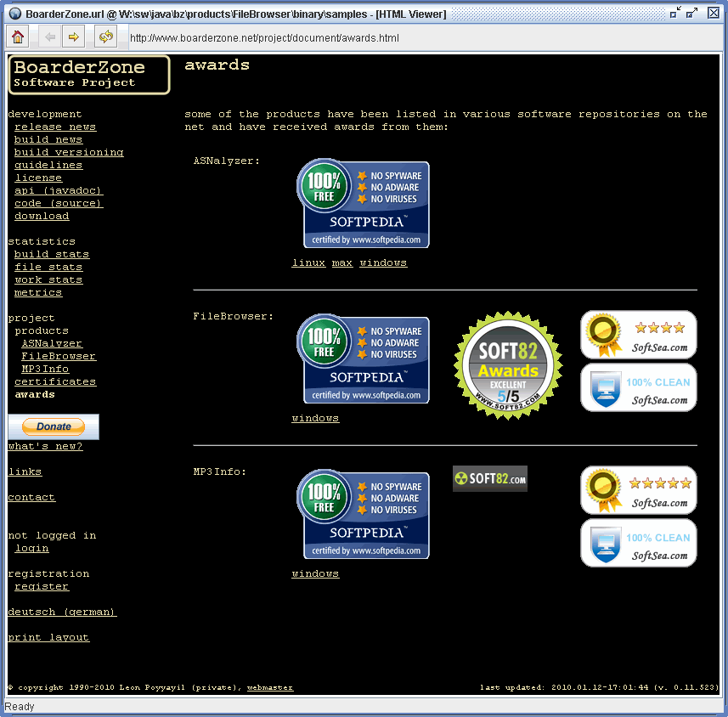
Task: Click FileBrowser SoftSea 100% CLEAN badge
Action: pos(639,387)
